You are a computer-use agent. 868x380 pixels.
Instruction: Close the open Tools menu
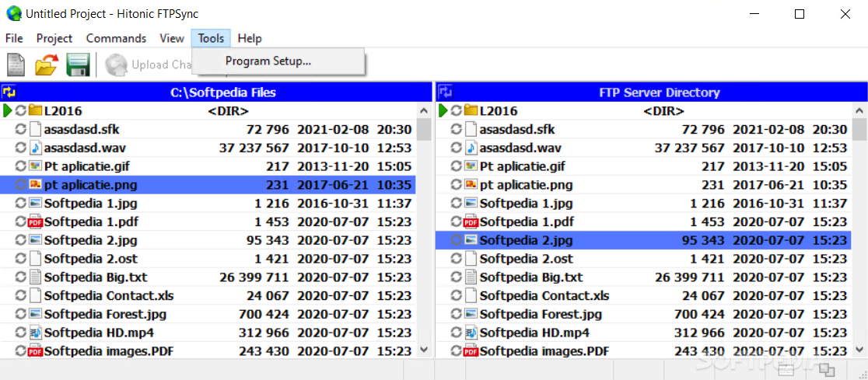click(x=211, y=38)
